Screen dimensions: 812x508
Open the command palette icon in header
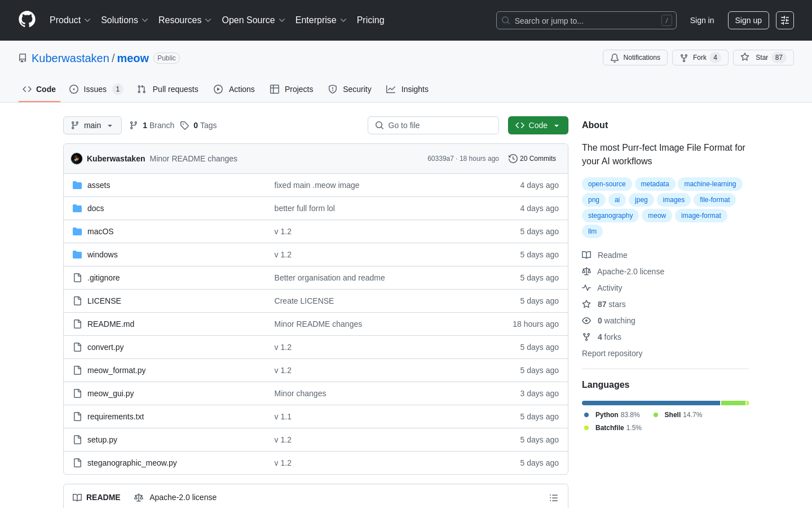785,20
